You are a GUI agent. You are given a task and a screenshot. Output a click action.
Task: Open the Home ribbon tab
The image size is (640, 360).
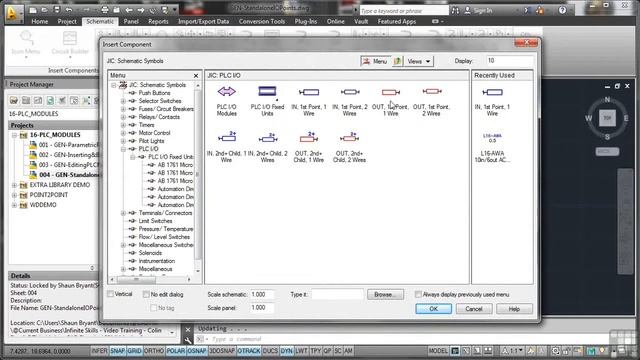[x=40, y=21]
